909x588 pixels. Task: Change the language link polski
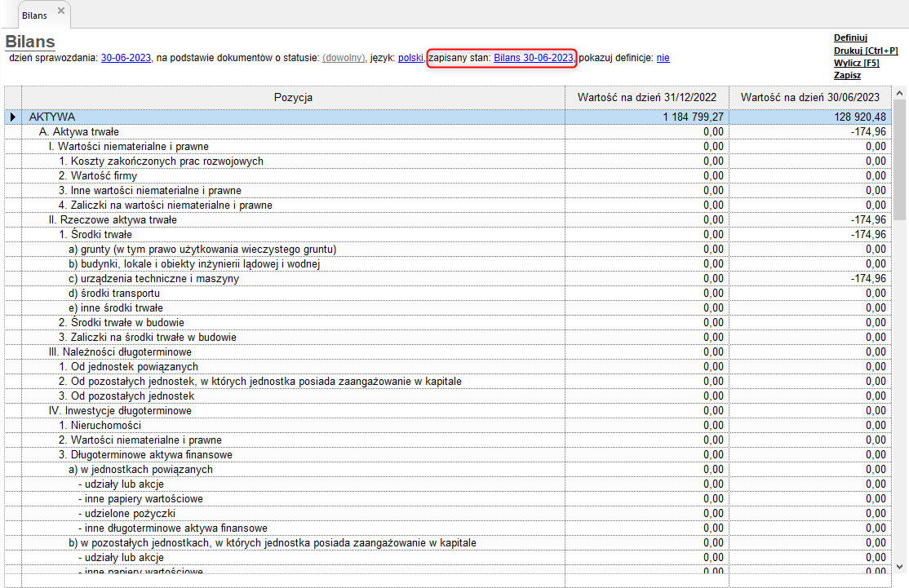(410, 58)
